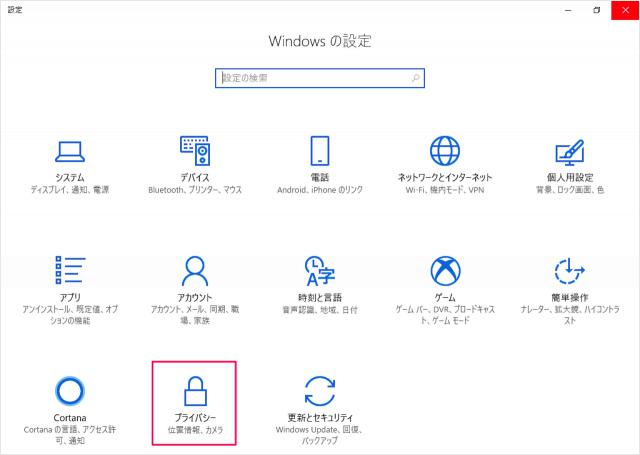Click 'Bluetooth、プリンター、マウス' description
The image size is (640, 455).
[195, 190]
